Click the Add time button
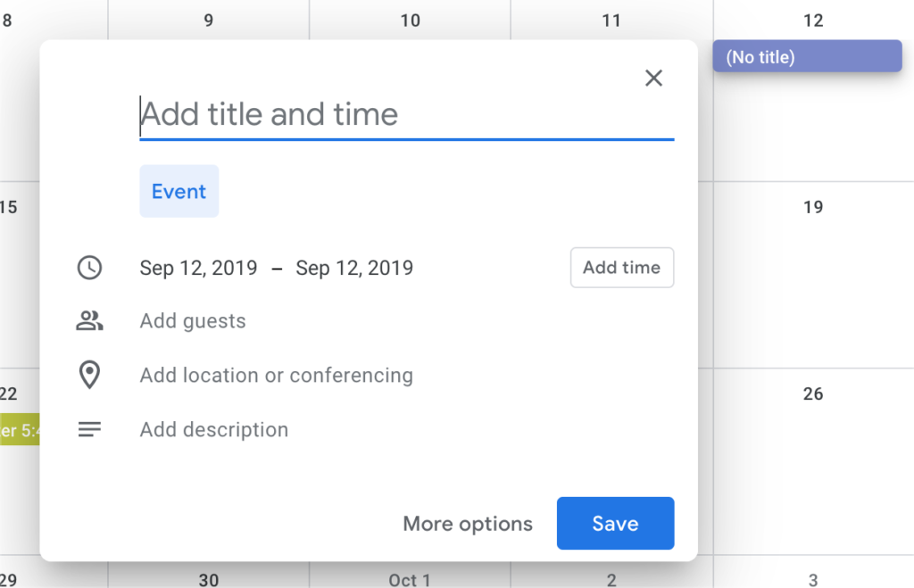The width and height of the screenshot is (914, 588). tap(621, 268)
